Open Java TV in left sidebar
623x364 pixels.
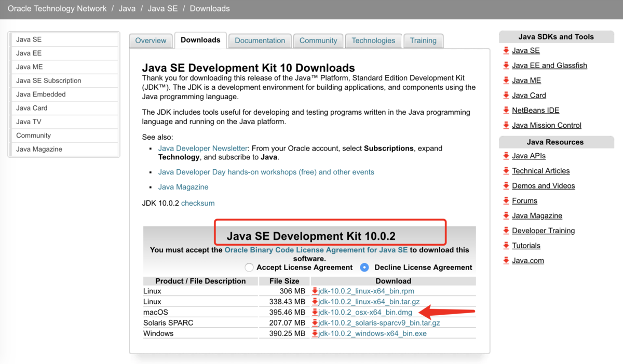[x=65, y=122]
